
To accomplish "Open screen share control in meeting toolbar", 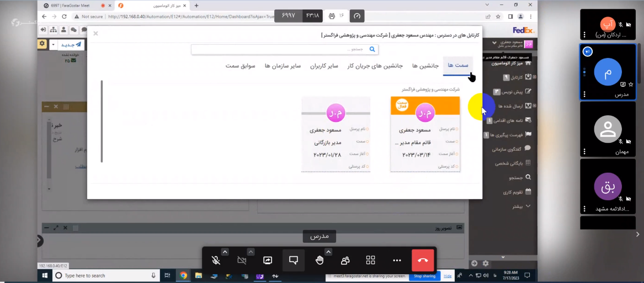I will coord(268,260).
